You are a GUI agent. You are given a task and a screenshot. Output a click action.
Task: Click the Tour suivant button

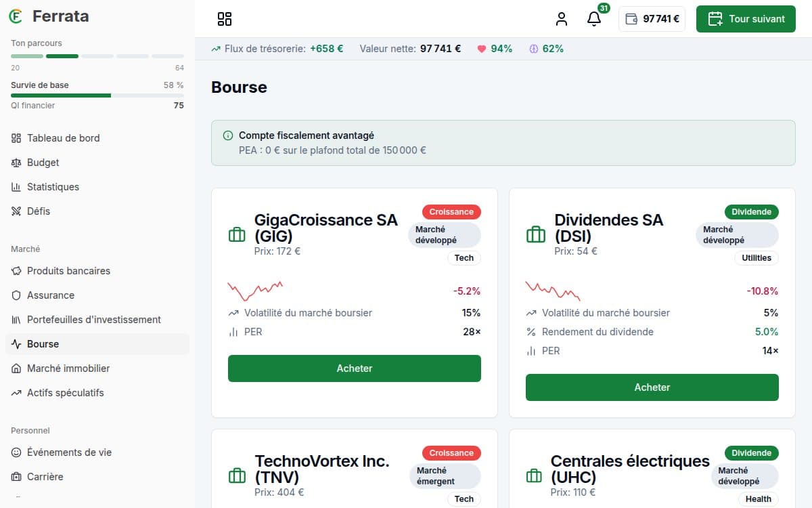click(746, 19)
